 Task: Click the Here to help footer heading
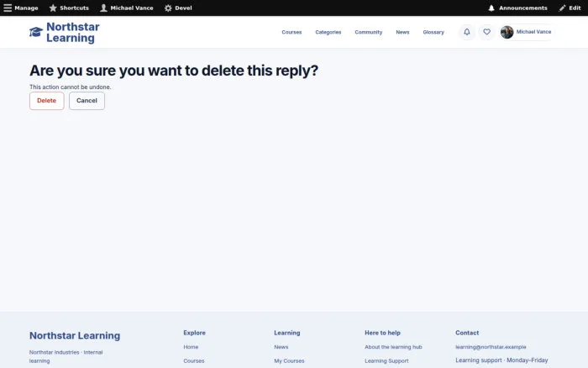pyautogui.click(x=382, y=333)
